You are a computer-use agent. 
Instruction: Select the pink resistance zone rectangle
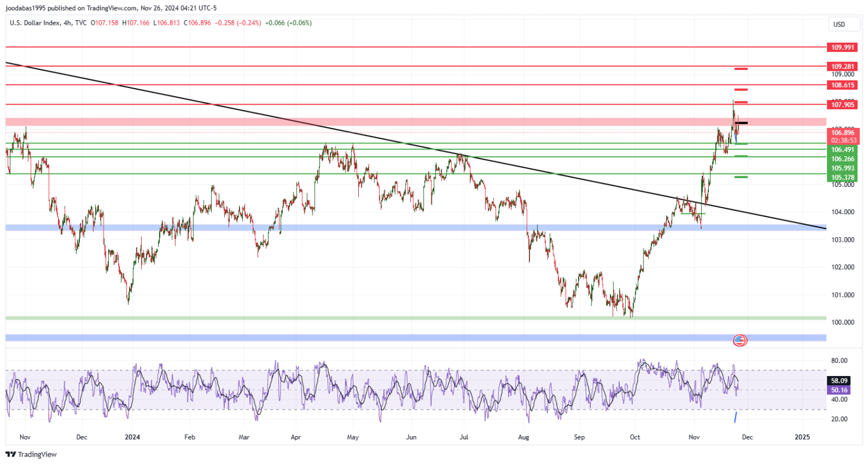coord(416,122)
